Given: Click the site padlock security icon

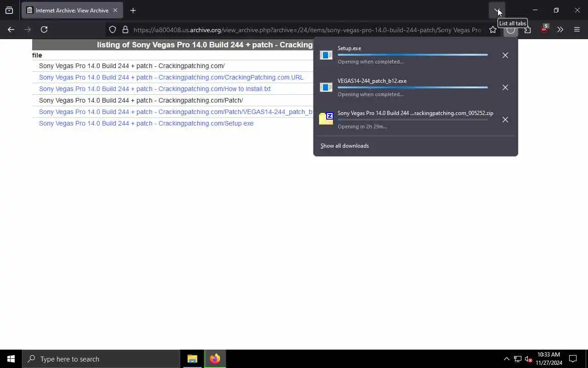Looking at the screenshot, I should click(x=125, y=29).
